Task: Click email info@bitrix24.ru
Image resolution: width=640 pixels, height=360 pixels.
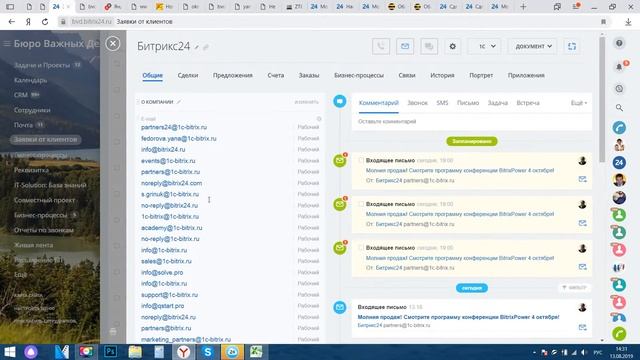Action: 163,149
